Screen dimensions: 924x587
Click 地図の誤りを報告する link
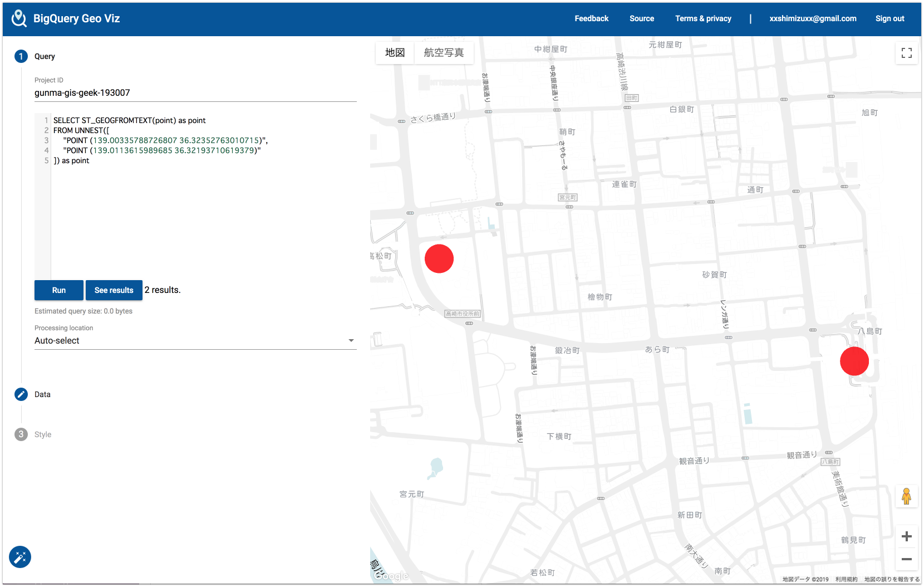point(892,579)
